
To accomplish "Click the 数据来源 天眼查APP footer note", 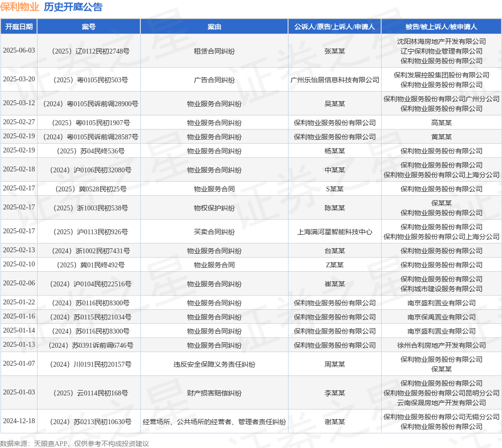I will pos(74,444).
